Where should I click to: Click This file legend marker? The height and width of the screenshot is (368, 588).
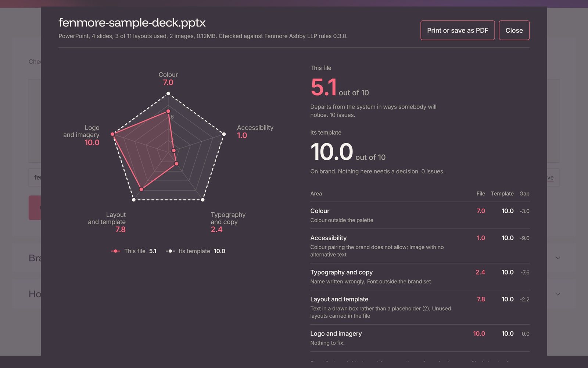coord(115,251)
